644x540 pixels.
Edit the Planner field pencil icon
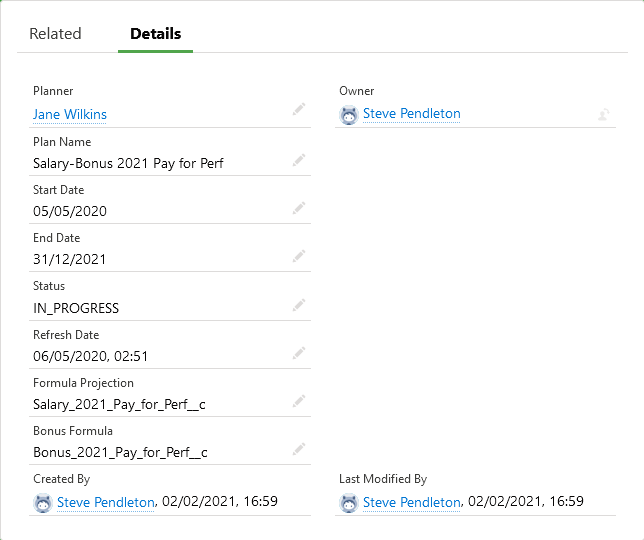click(x=299, y=109)
